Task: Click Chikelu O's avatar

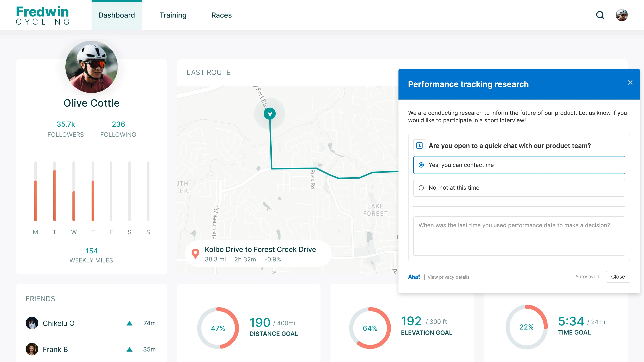Action: coord(32,323)
